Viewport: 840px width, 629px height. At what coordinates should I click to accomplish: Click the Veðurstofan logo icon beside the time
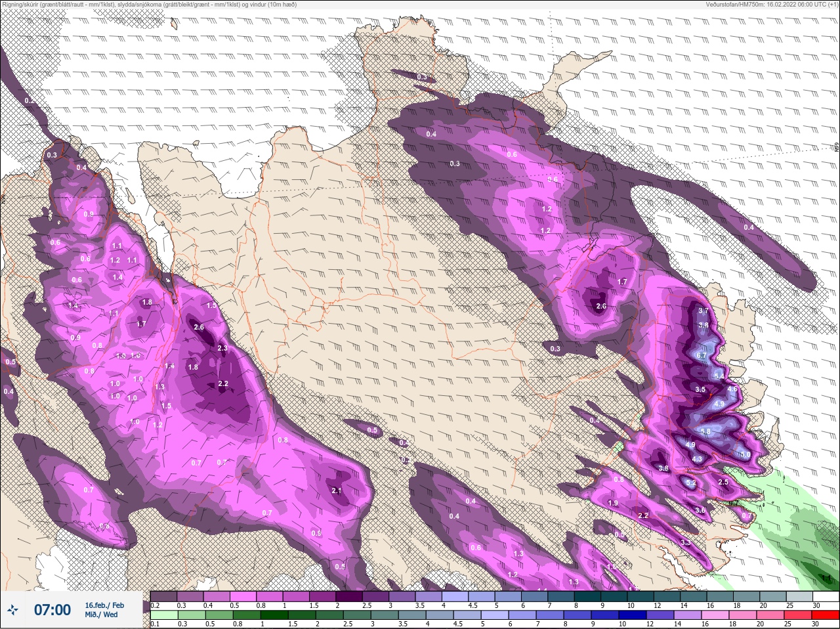(x=12, y=611)
